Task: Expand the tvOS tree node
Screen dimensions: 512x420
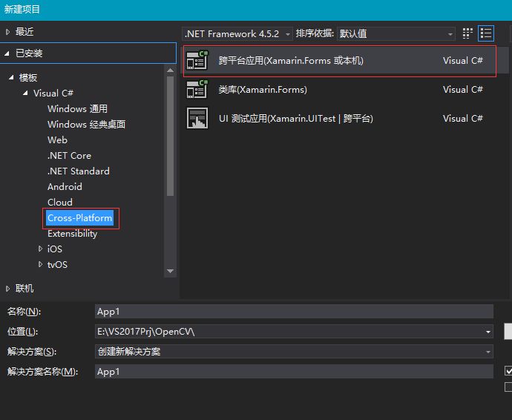Action: coord(41,265)
